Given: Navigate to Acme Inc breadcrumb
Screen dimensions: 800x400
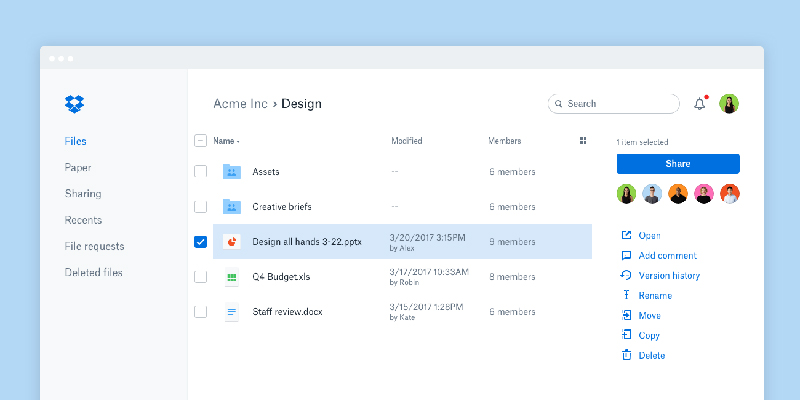Looking at the screenshot, I should tap(242, 103).
